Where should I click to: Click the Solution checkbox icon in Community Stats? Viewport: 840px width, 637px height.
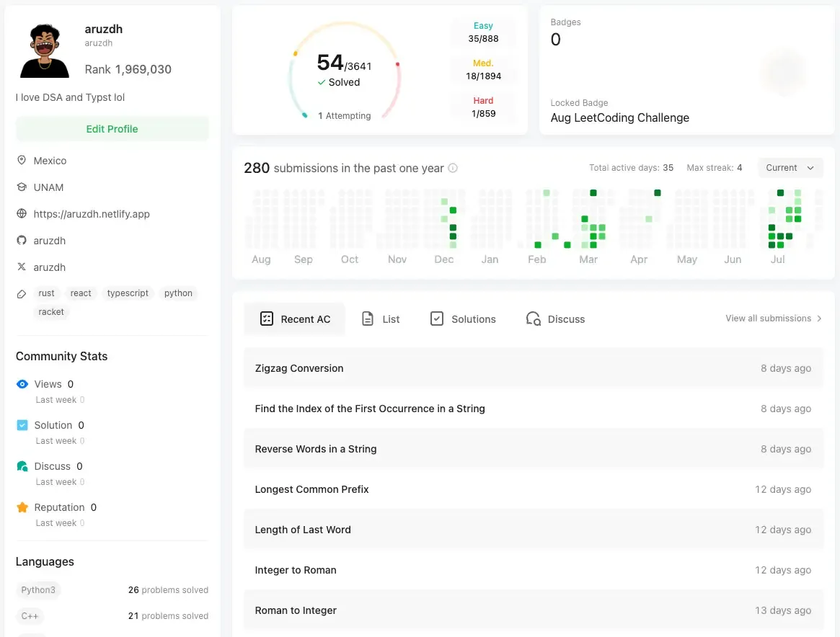[x=22, y=424]
